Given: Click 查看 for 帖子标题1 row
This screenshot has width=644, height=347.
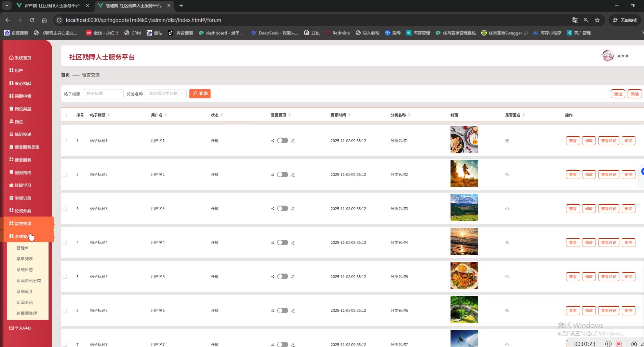Looking at the screenshot, I should pos(573,141).
